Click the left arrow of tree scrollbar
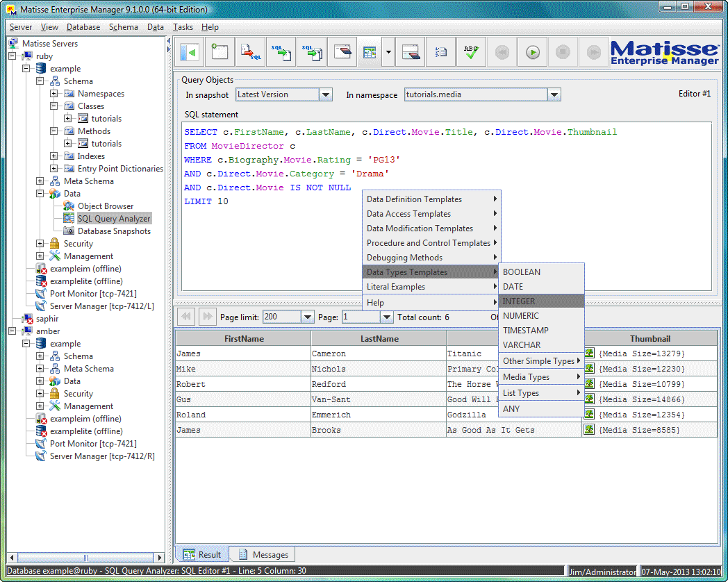728x582 pixels. coord(12,558)
